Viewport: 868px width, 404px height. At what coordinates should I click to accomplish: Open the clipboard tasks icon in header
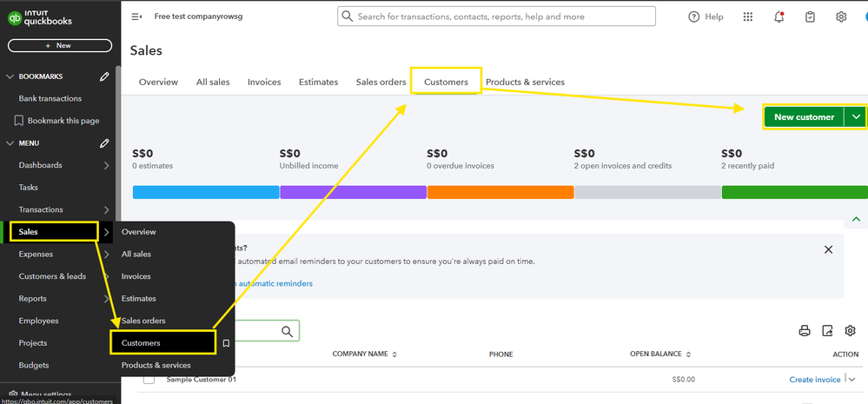810,17
